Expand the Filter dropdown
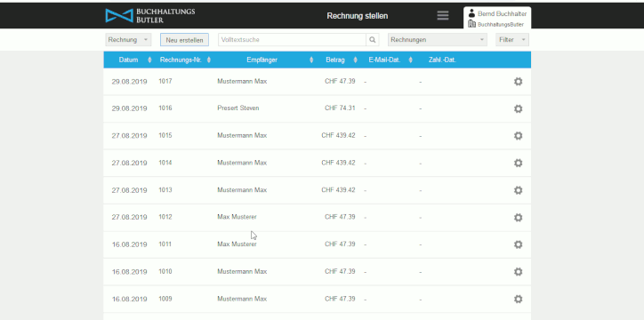The width and height of the screenshot is (644, 320). (x=512, y=40)
